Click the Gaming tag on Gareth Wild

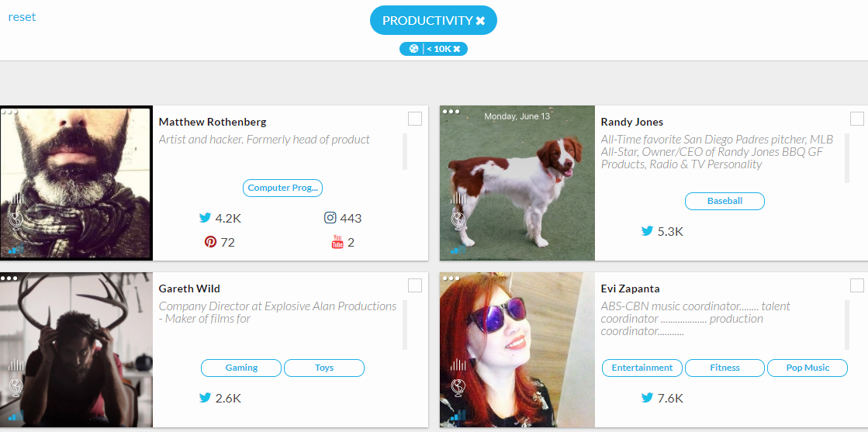[x=241, y=368]
